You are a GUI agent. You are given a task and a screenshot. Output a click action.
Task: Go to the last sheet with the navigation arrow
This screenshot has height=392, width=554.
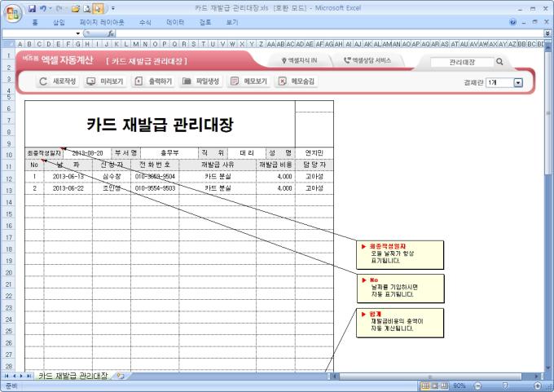tap(29, 376)
